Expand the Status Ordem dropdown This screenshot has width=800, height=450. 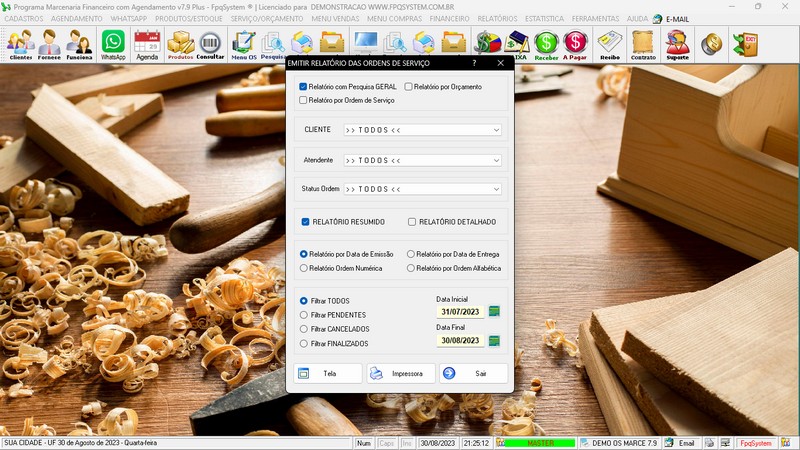coord(496,189)
